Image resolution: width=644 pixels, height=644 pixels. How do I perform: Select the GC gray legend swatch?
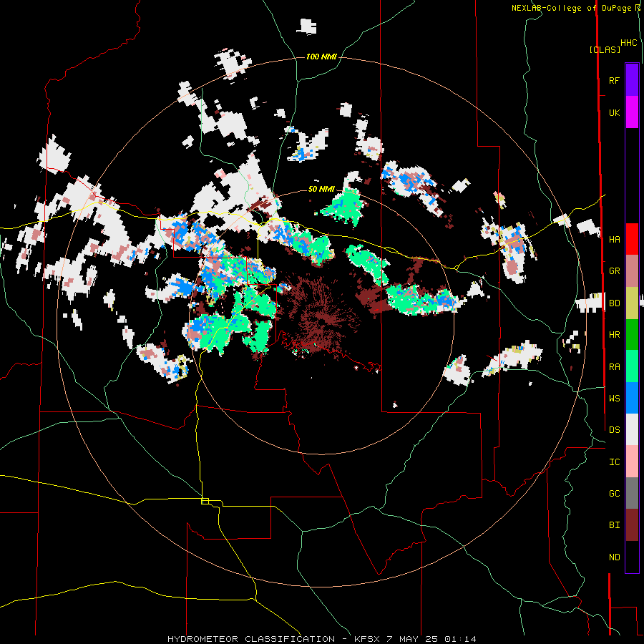coord(632,493)
